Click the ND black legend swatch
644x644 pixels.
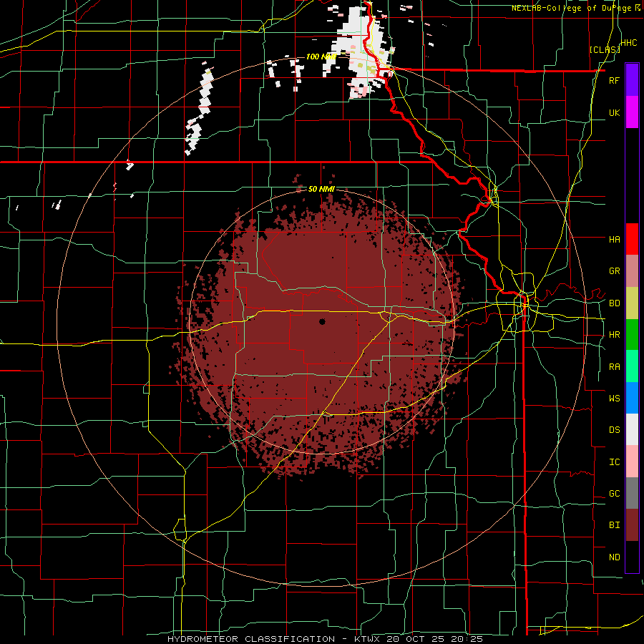[632, 557]
